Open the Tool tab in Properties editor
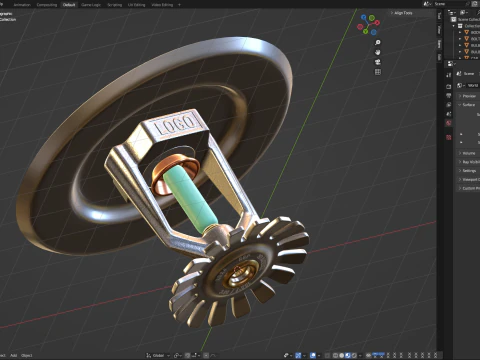 (x=449, y=75)
